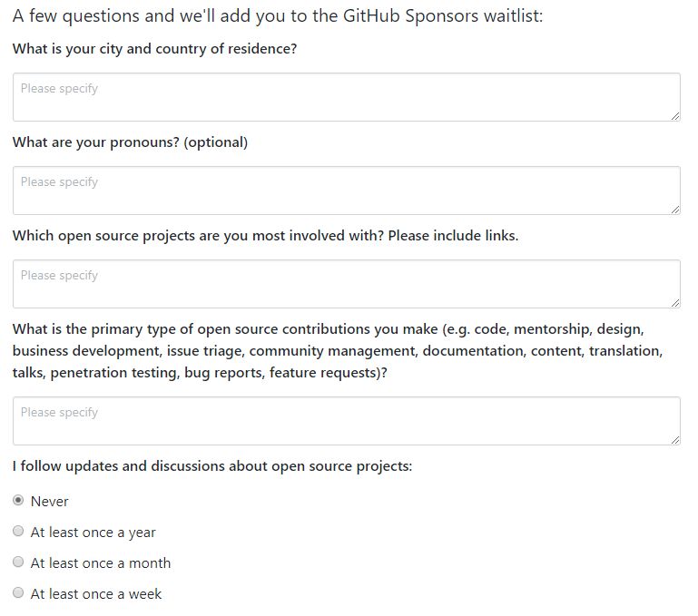Screen dimensions: 698x616
Task: Select the At least once a month radio button
Action: click(x=18, y=562)
